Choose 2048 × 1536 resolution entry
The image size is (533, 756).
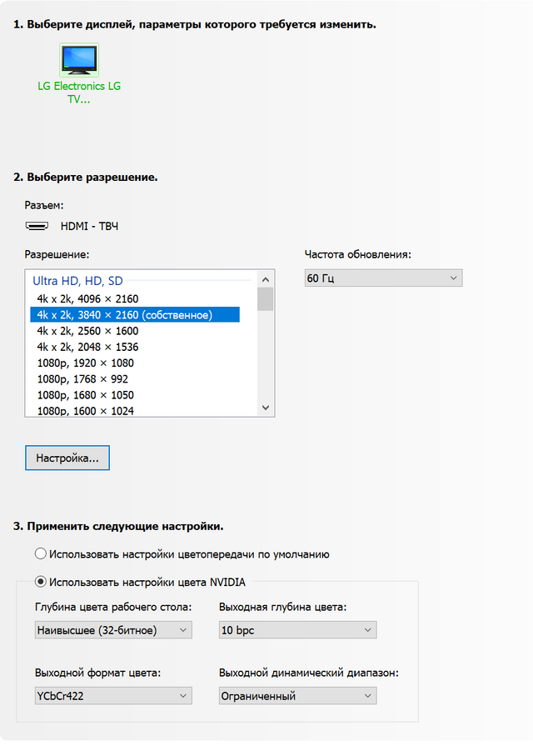tap(87, 347)
